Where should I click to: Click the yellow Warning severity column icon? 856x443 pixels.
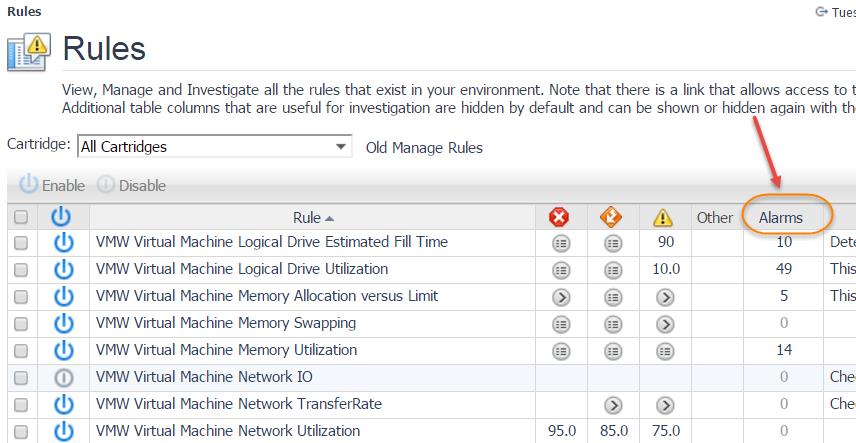(664, 217)
